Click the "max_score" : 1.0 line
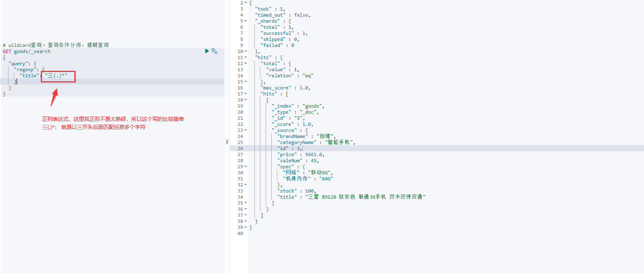Image resolution: width=644 pixels, height=273 pixels. click(285, 88)
